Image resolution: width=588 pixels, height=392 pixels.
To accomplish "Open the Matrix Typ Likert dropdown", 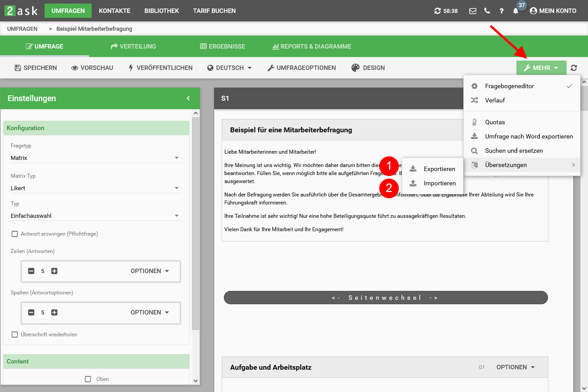I will pos(96,188).
